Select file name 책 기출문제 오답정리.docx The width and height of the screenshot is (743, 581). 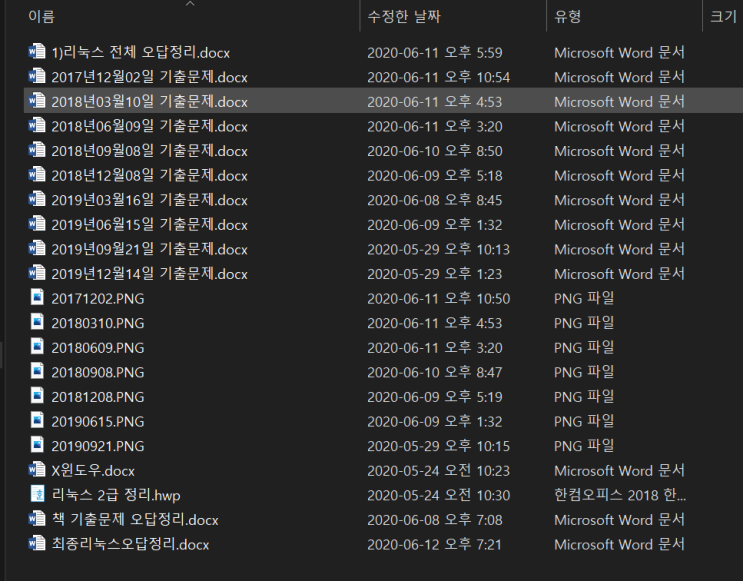click(135, 520)
